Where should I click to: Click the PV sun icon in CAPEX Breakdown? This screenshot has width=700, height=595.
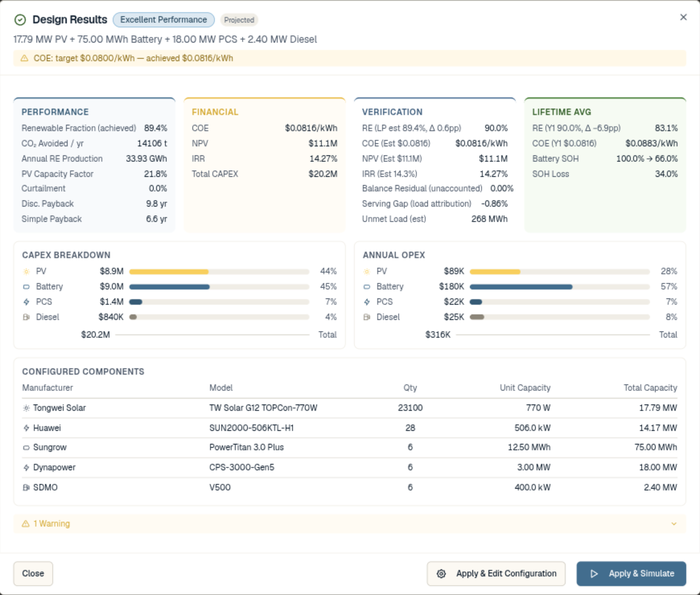coord(26,271)
